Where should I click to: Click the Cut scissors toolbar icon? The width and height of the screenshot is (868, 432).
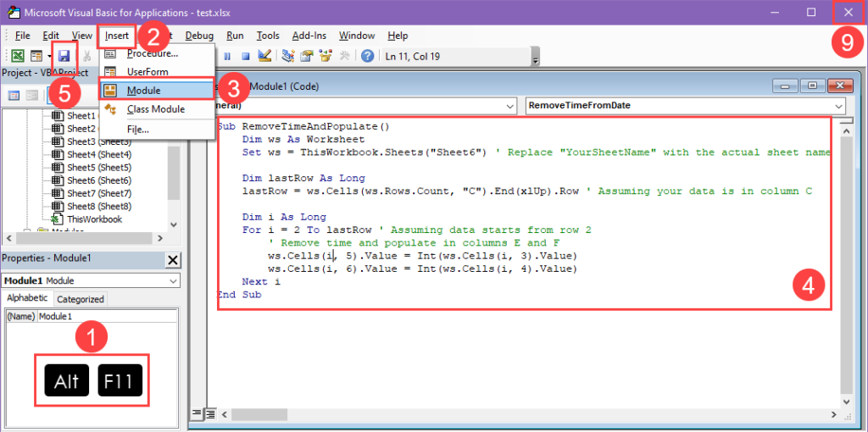(87, 56)
